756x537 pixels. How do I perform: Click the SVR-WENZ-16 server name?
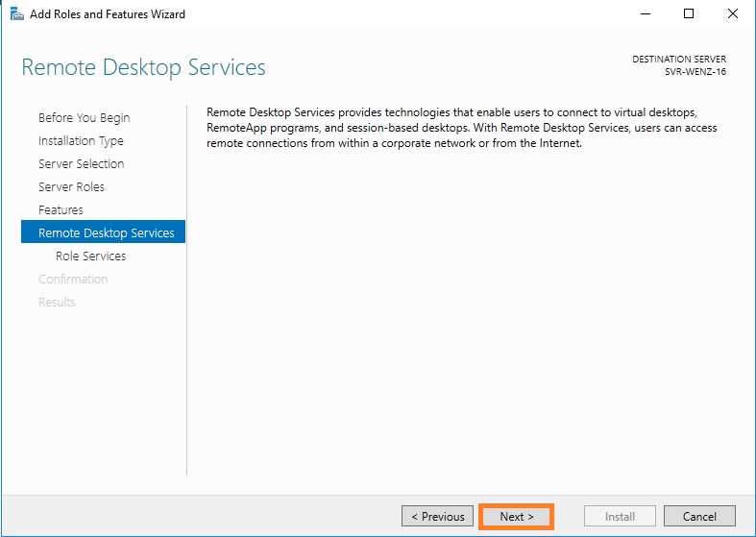(x=695, y=71)
